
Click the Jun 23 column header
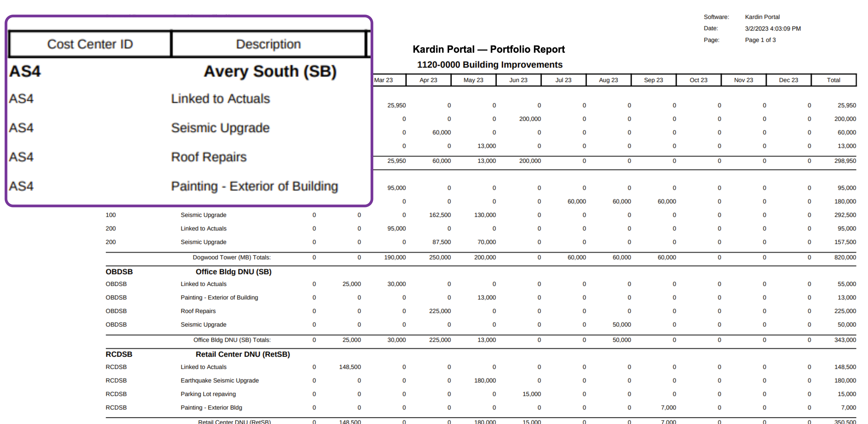coord(518,80)
